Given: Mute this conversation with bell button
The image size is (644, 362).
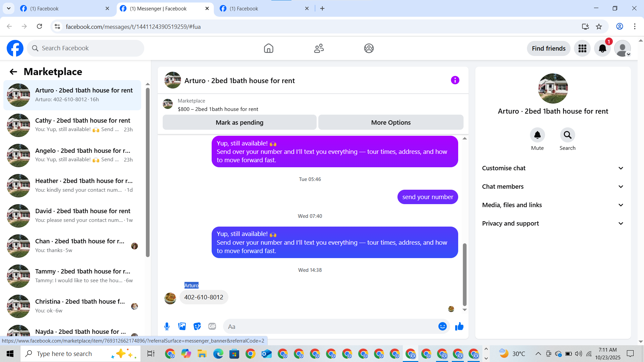Looking at the screenshot, I should [x=537, y=135].
